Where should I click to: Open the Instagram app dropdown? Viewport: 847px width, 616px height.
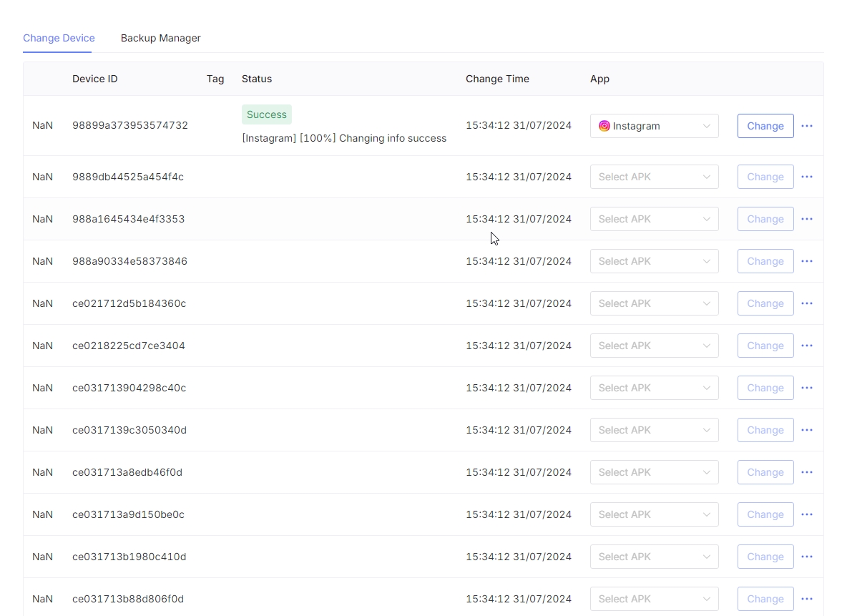[654, 126]
